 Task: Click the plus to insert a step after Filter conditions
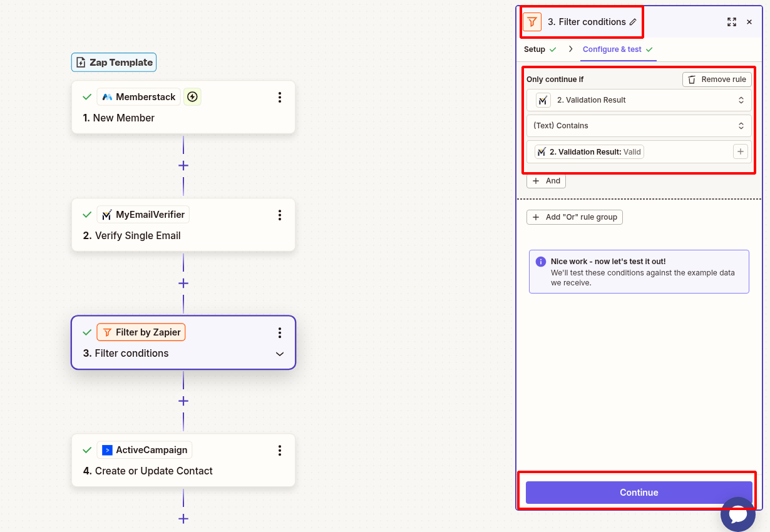point(183,401)
